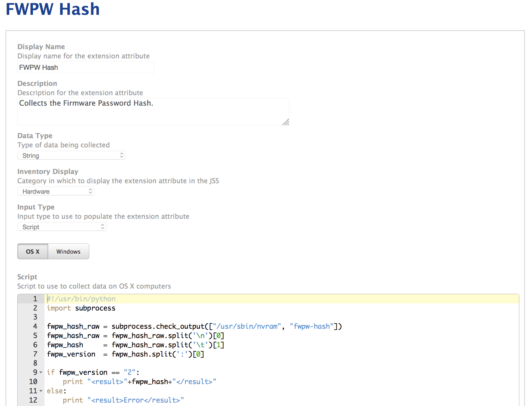Image resolution: width=532 pixels, height=406 pixels.
Task: Click the shebang line in script editor
Action: point(81,299)
